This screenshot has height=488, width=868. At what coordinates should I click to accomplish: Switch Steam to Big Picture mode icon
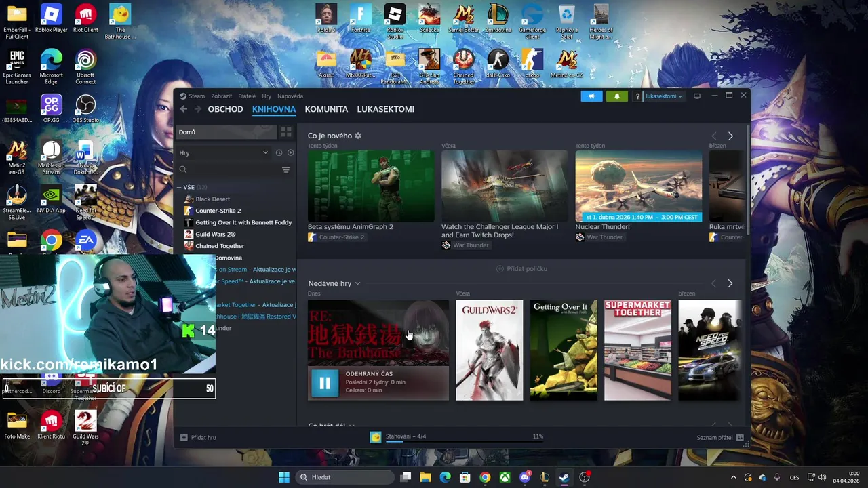coord(696,96)
